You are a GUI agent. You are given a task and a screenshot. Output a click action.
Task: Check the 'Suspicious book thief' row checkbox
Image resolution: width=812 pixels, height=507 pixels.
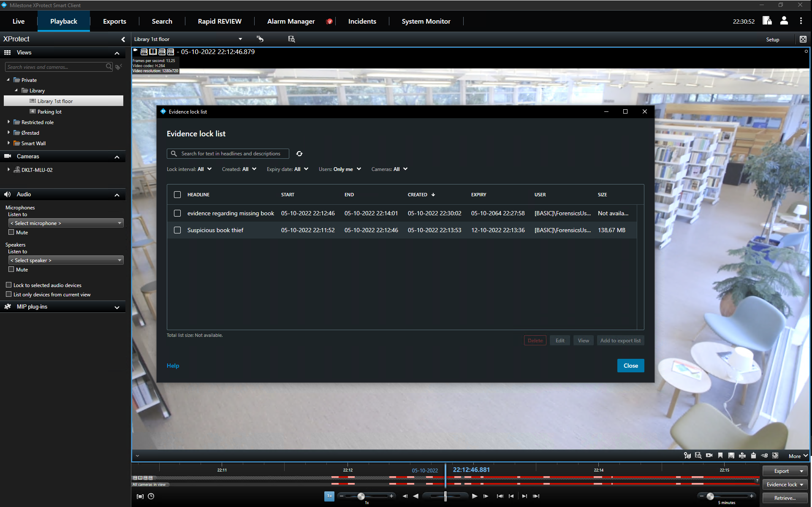pos(177,230)
